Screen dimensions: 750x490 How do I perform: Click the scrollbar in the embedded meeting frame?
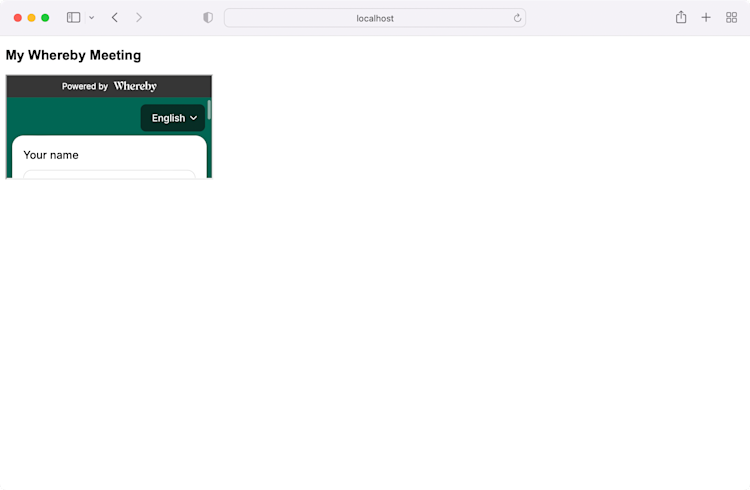pos(209,110)
